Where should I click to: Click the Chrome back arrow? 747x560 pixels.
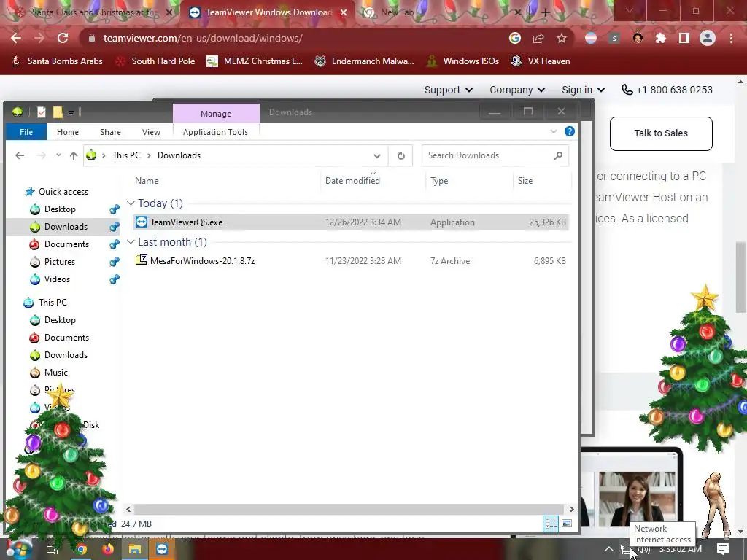coord(16,38)
